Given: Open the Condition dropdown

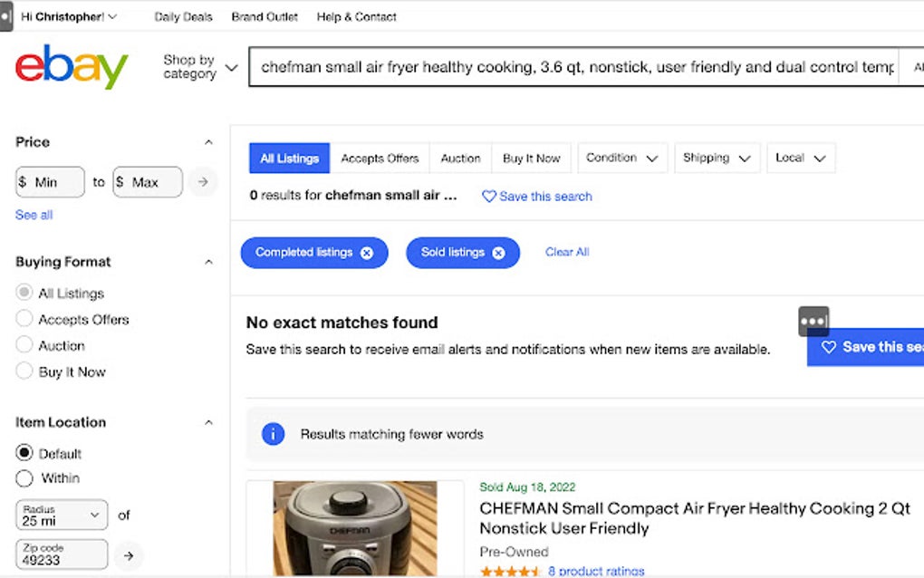Looking at the screenshot, I should tap(621, 158).
